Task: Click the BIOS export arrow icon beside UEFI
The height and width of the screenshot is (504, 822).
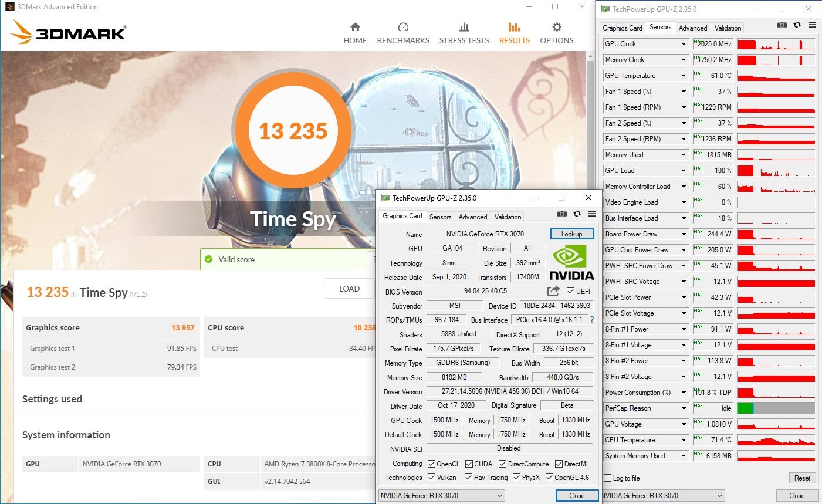Action: (553, 290)
